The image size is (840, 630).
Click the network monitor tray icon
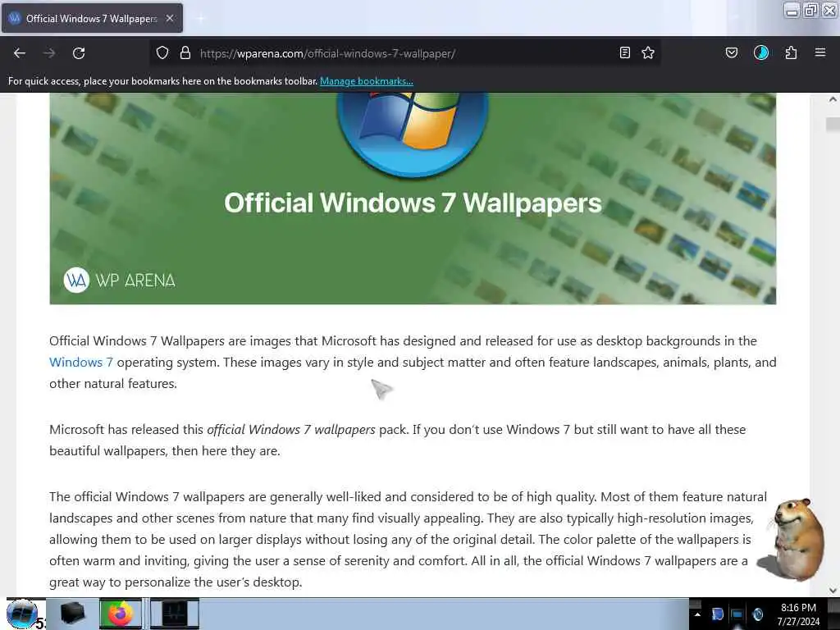(737, 614)
